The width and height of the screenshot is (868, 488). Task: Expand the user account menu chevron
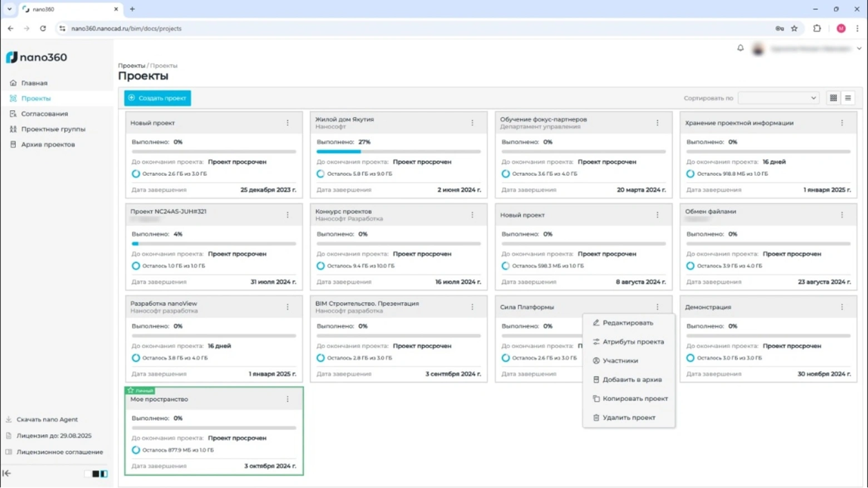pyautogui.click(x=859, y=49)
